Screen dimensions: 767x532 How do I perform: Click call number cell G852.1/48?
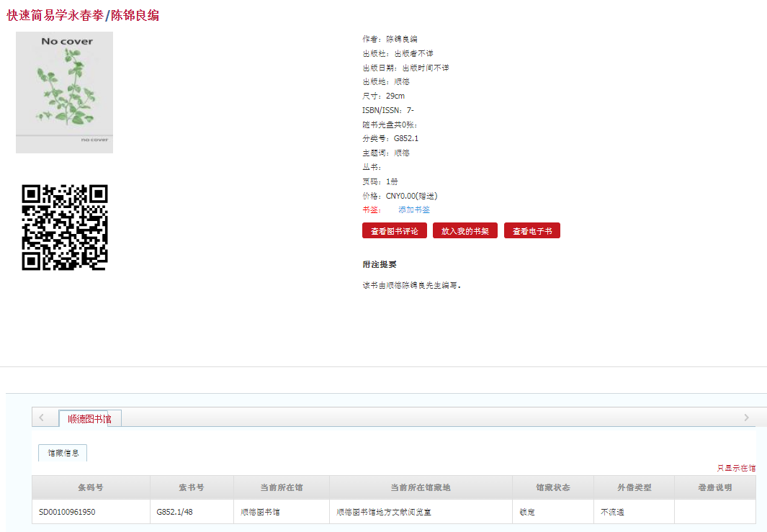coord(192,512)
